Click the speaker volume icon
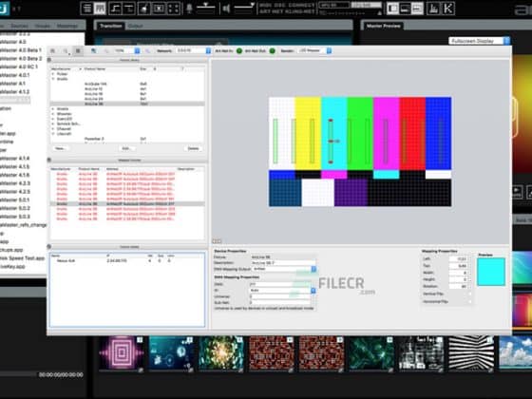 point(226,9)
